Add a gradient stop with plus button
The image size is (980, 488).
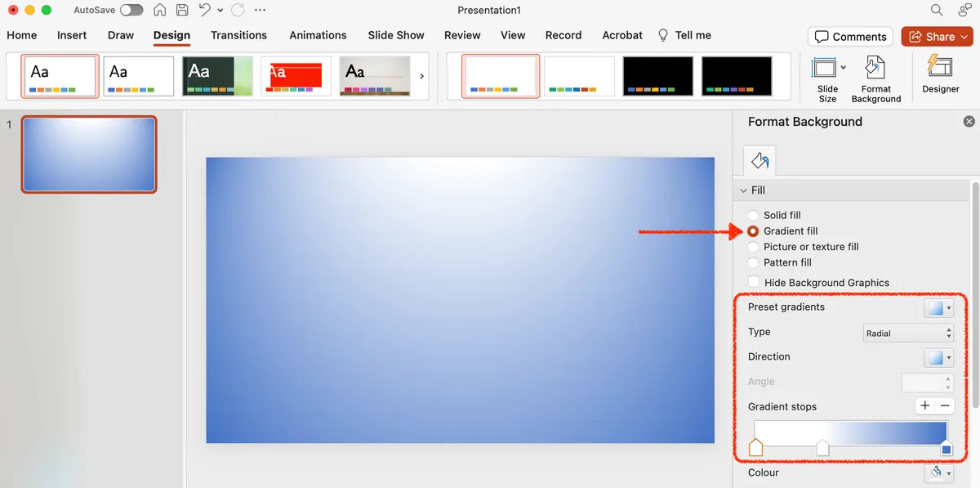[x=925, y=405]
